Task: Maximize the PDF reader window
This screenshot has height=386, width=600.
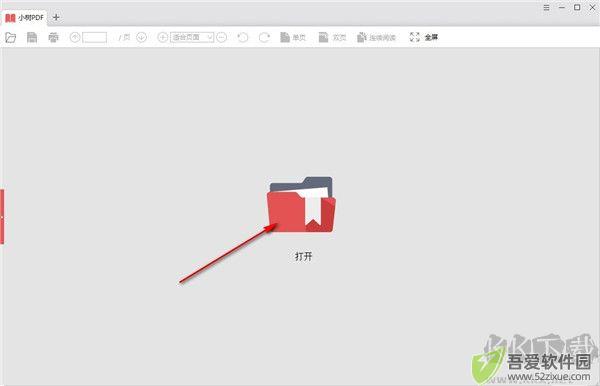Action: point(577,7)
